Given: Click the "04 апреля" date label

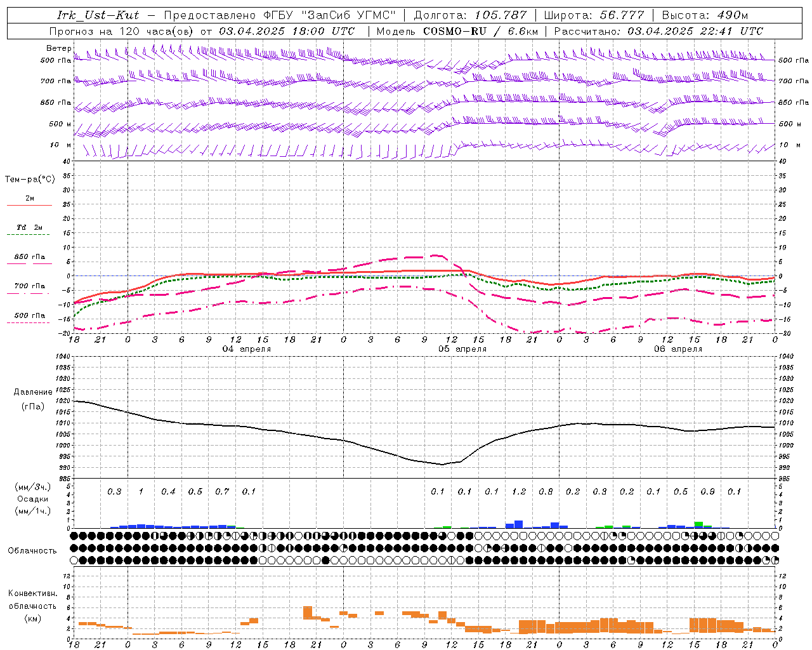Looking at the screenshot, I should 246,349.
